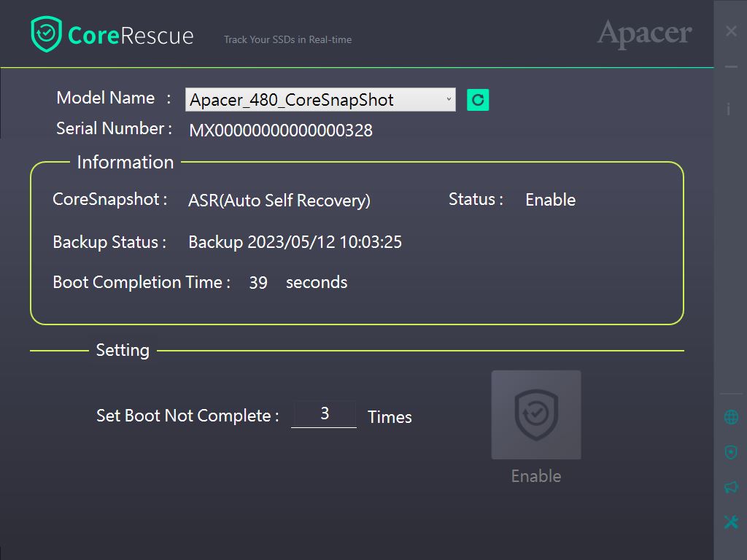
Task: Click the 'Boot Completion Time :' label
Action: point(142,282)
